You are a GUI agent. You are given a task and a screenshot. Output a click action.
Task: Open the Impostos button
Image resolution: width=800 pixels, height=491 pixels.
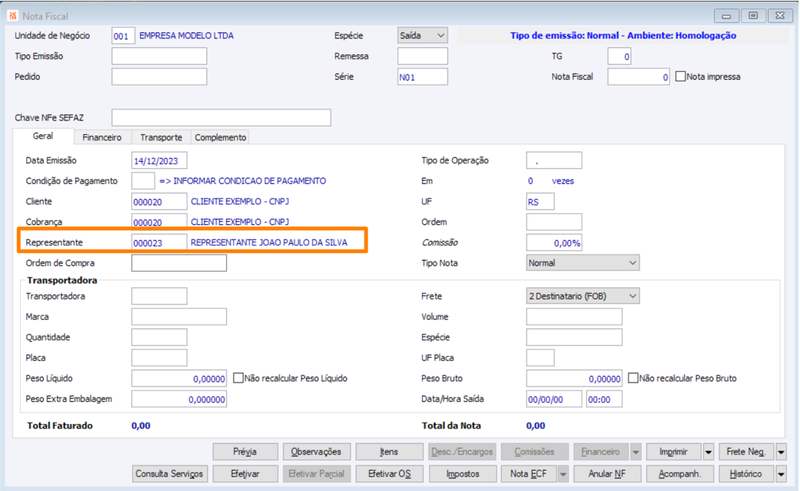point(463,474)
